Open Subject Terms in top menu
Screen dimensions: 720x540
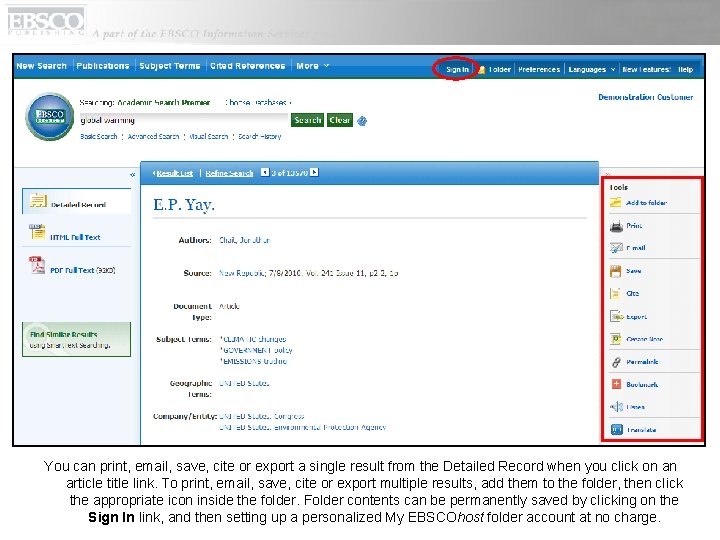(x=170, y=66)
